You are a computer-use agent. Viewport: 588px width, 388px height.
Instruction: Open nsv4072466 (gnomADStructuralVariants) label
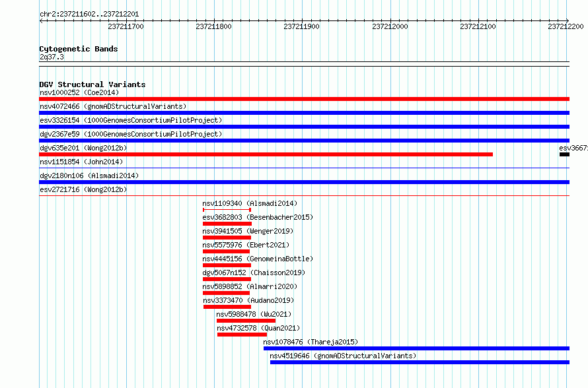113,106
